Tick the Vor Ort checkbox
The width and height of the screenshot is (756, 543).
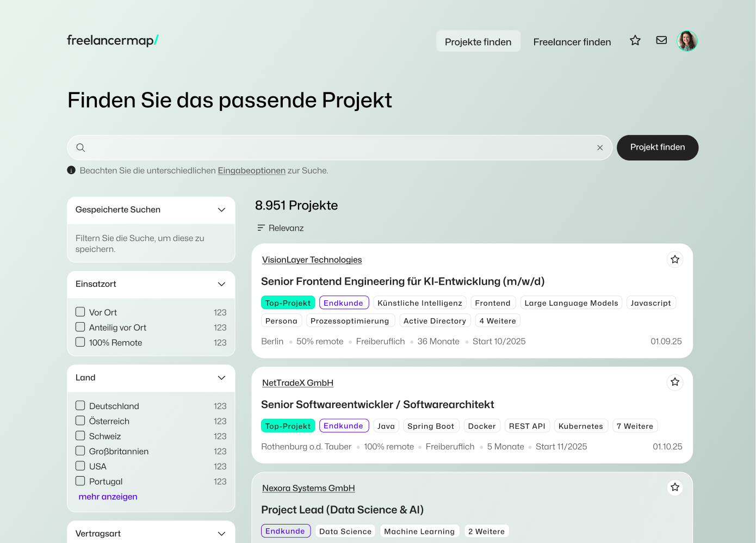click(x=80, y=312)
